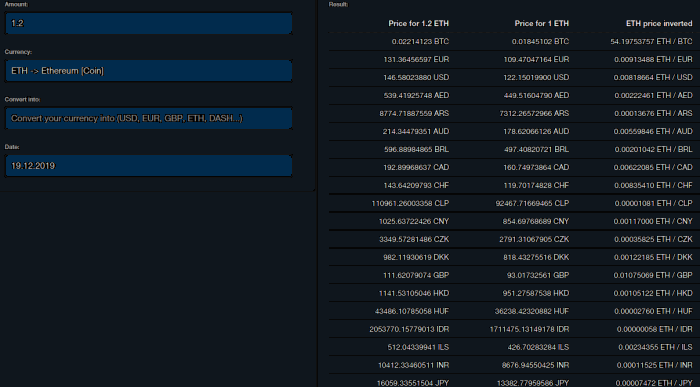Select the value 539.41925748 AED
This screenshot has width=700, height=387.
(x=416, y=96)
